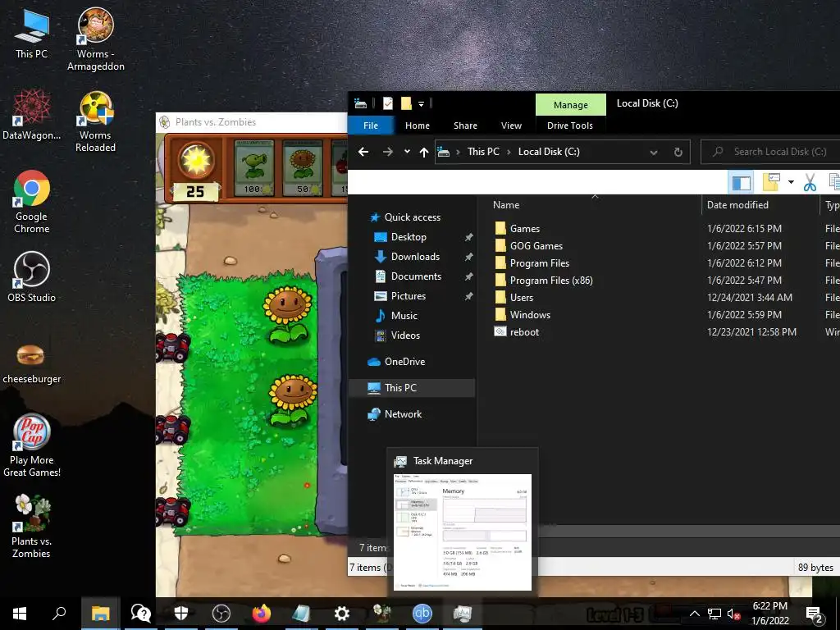Image resolution: width=840 pixels, height=630 pixels.
Task: Open This PC desktop icon
Action: [31, 34]
